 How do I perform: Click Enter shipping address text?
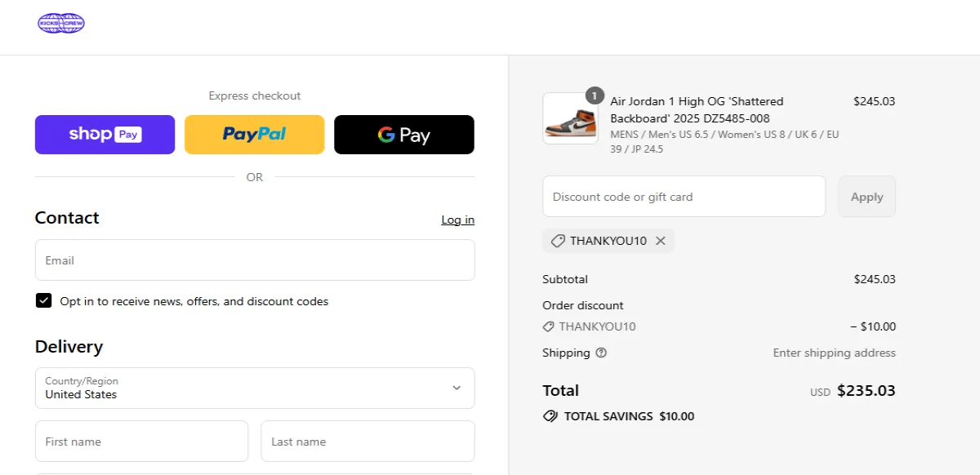point(834,353)
